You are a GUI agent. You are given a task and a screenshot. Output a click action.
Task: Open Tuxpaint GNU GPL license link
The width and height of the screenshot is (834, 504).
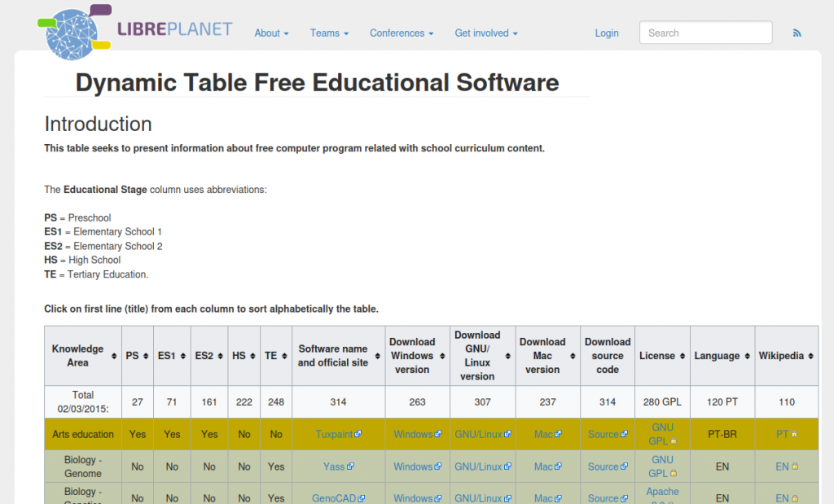662,434
